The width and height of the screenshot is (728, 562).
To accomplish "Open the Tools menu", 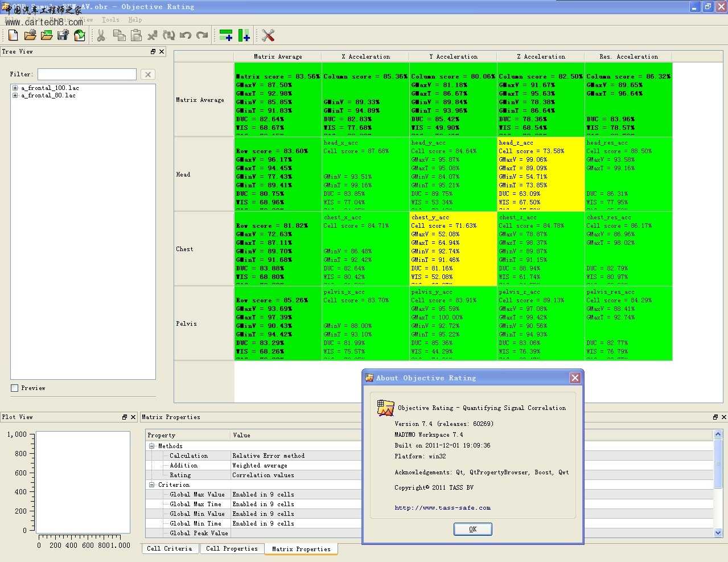I will (x=111, y=20).
